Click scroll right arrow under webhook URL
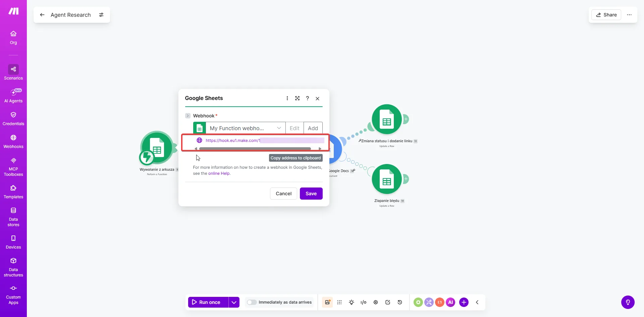The height and width of the screenshot is (317, 644). (320, 149)
